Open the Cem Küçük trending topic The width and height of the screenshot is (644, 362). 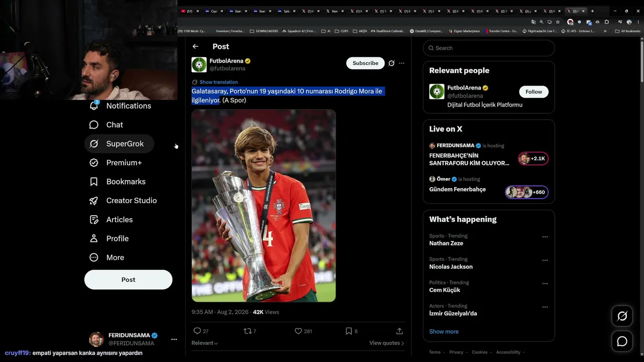[x=445, y=290]
